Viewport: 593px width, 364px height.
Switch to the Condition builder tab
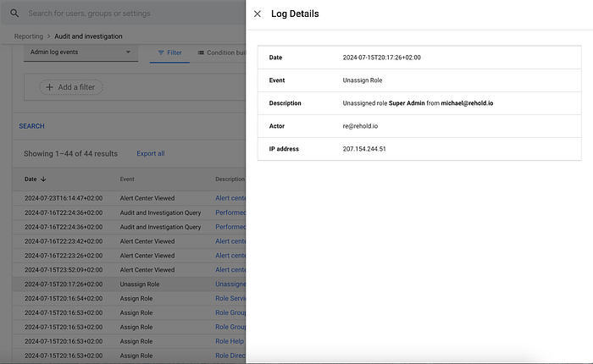pyautogui.click(x=221, y=52)
